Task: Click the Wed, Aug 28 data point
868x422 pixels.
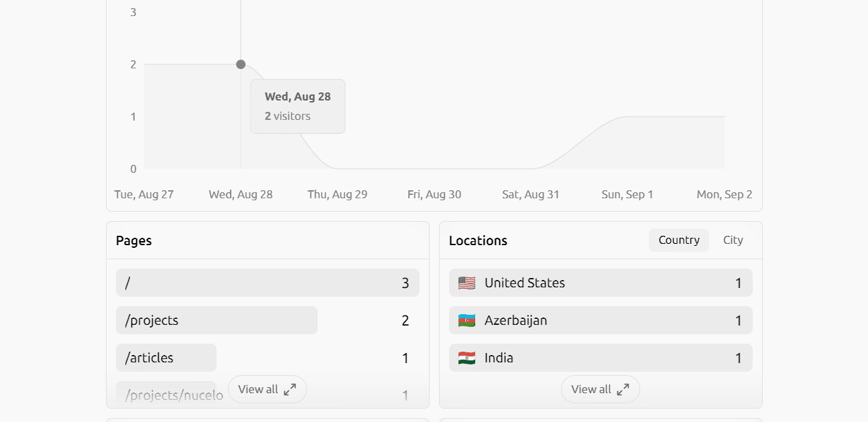Action: tap(241, 64)
